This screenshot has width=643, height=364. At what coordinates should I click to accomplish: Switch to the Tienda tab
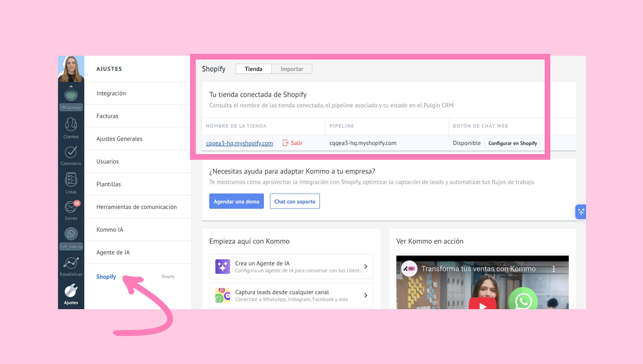(x=253, y=69)
